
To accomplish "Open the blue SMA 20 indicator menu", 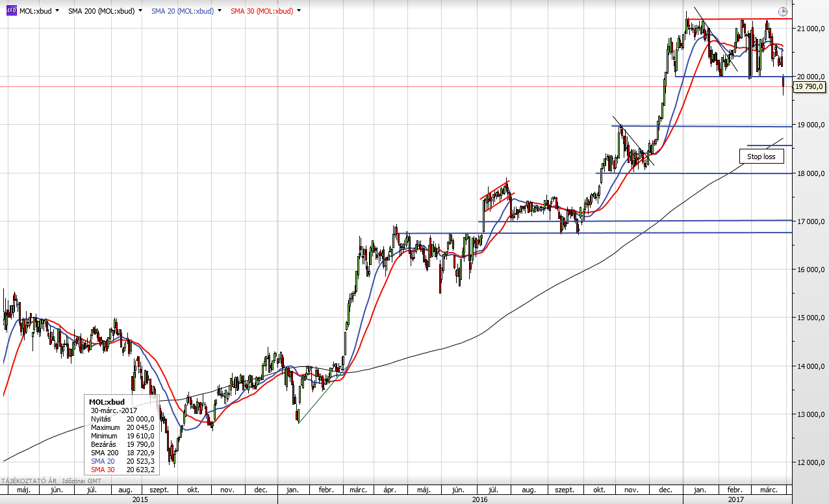I will [x=220, y=11].
